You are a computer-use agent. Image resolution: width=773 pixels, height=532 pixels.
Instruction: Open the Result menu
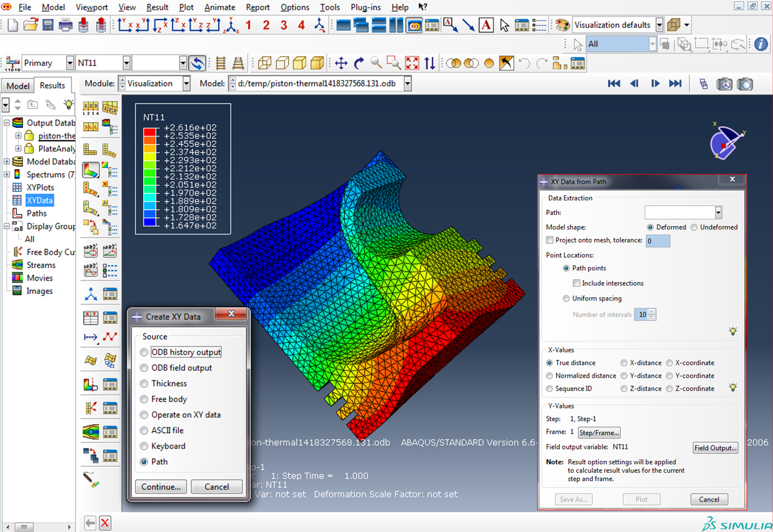[157, 7]
